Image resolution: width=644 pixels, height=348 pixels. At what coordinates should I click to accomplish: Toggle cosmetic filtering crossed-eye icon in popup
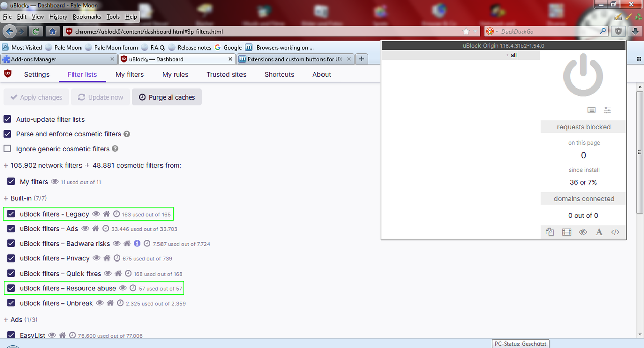(583, 232)
